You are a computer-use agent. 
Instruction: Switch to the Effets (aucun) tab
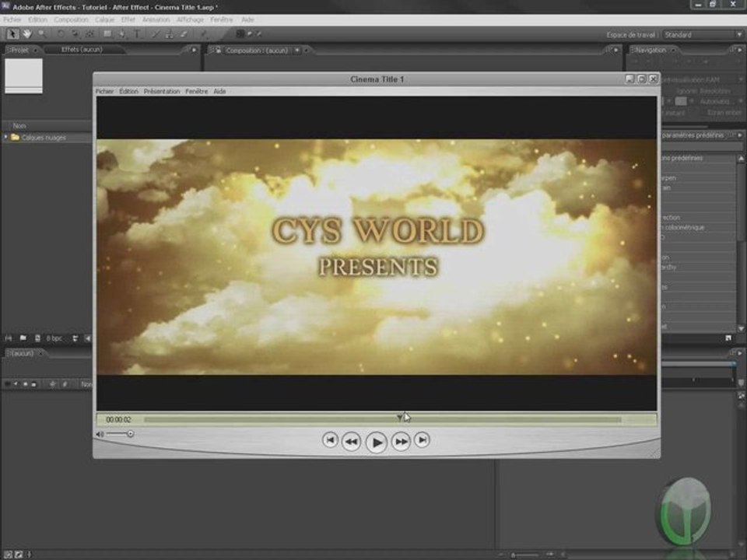(x=82, y=50)
